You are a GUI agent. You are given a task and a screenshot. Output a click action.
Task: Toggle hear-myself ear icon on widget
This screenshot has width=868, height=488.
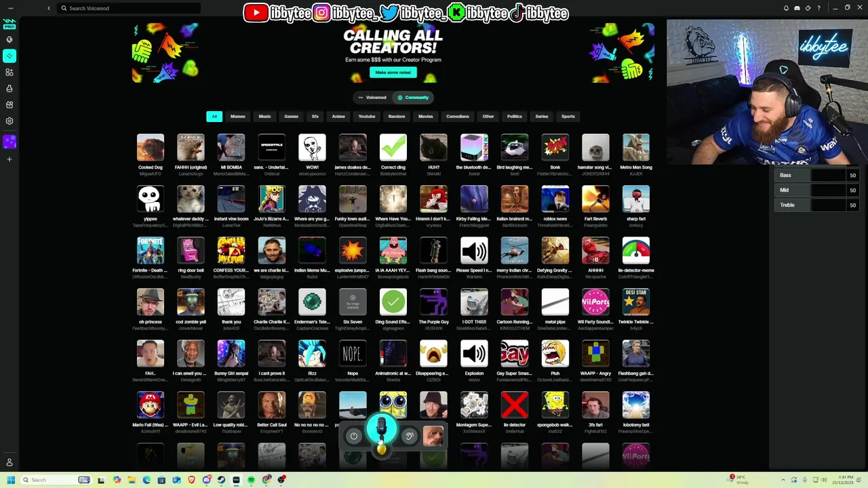pyautogui.click(x=409, y=436)
